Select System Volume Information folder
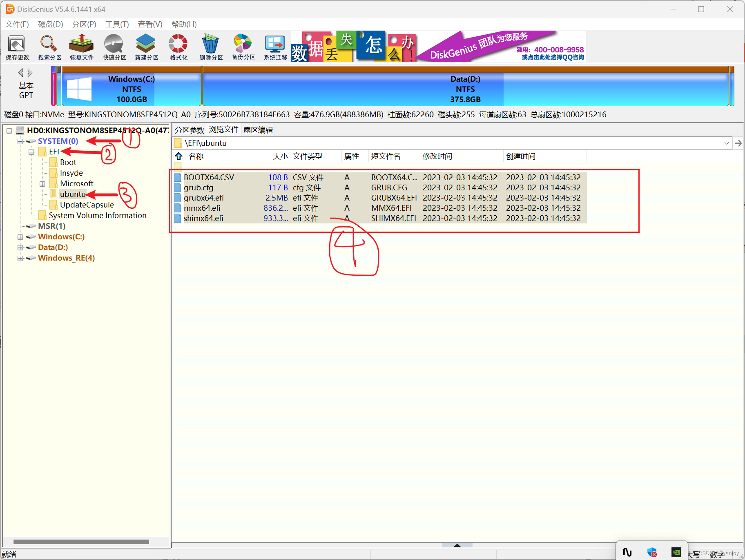Screen dimensions: 745x560 click(x=98, y=215)
